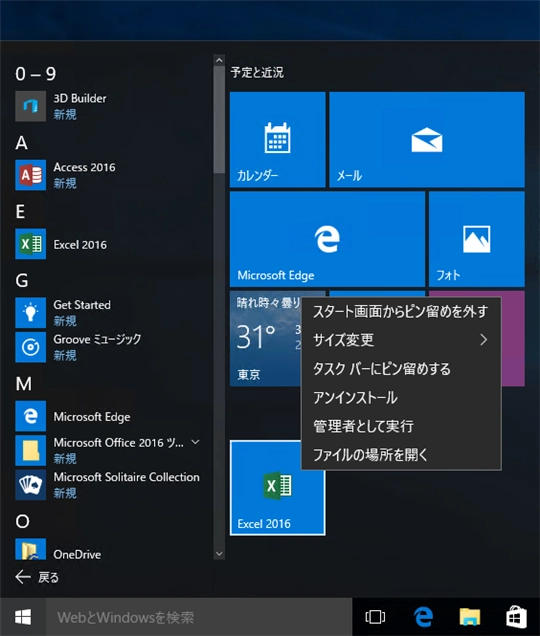
Task: Click the 予定と近況 group title
Action: point(257,73)
